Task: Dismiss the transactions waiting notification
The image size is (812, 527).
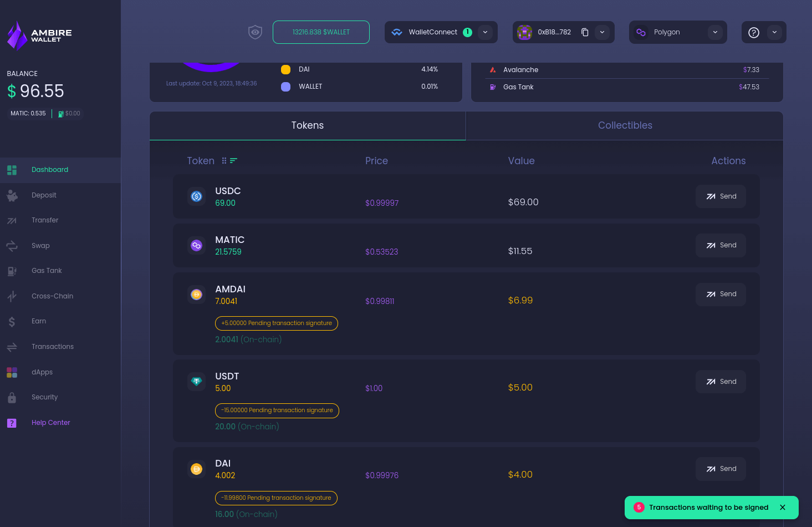Action: tap(783, 508)
